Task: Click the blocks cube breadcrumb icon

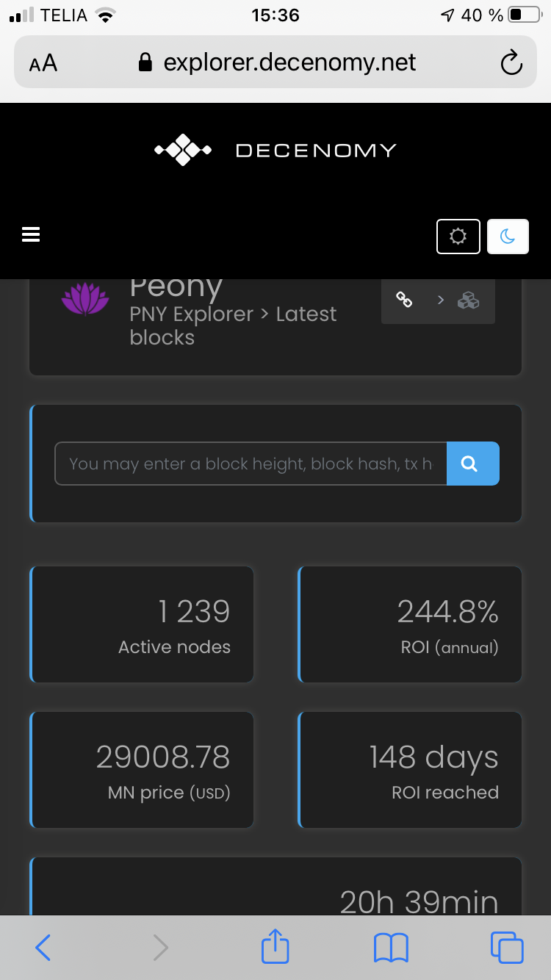Action: click(x=468, y=300)
